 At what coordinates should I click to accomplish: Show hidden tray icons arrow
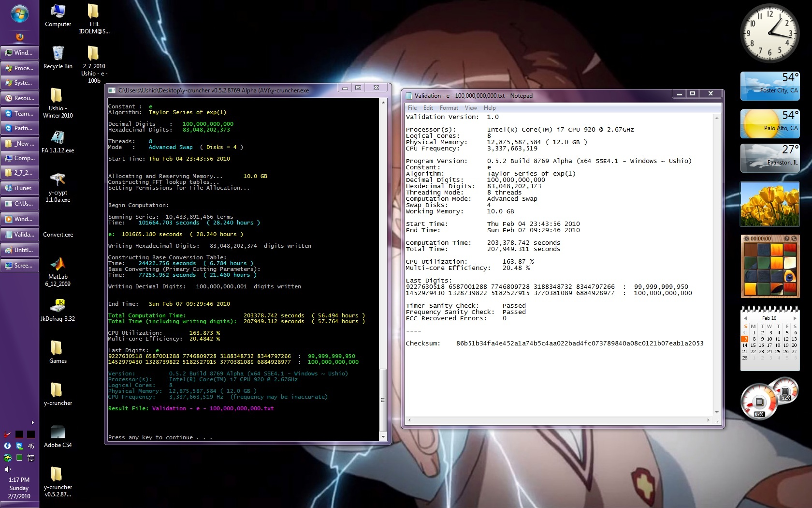(32, 422)
